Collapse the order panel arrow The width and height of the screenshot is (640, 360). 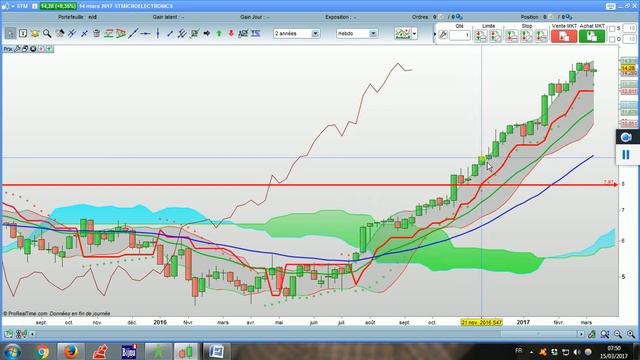click(435, 35)
